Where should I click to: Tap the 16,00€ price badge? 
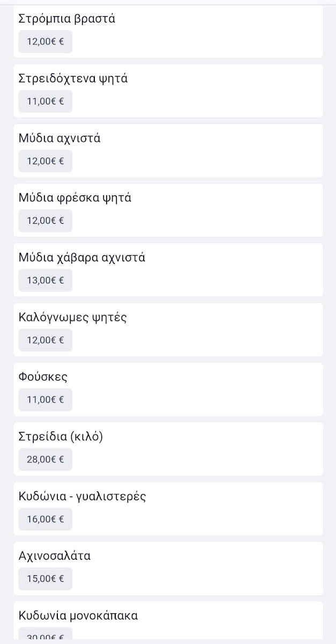point(46,519)
